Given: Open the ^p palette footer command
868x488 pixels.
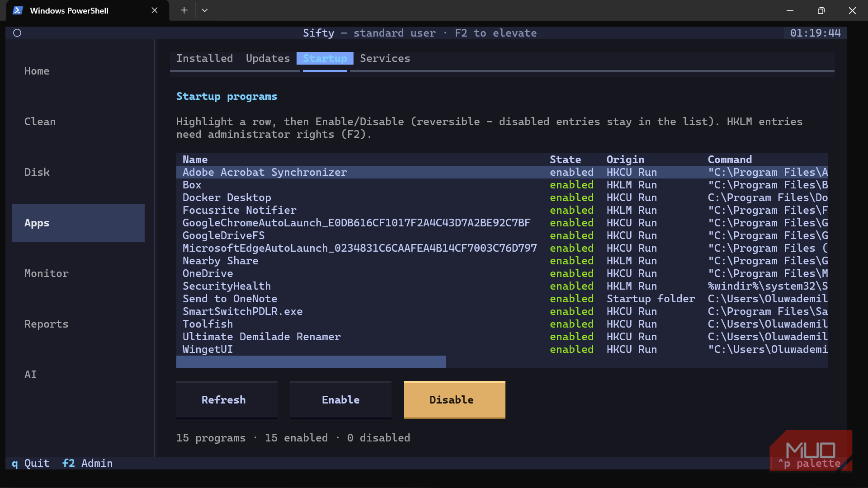Looking at the screenshot, I should coord(809,463).
